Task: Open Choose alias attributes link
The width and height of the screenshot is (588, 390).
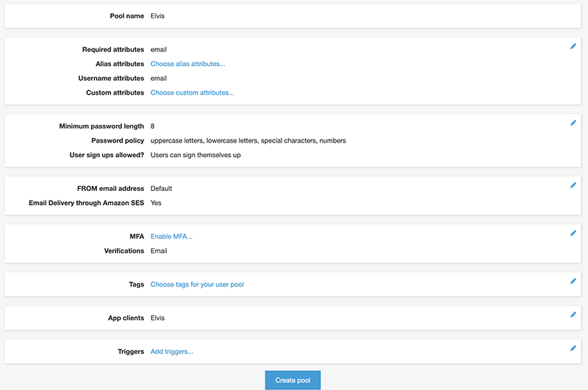Action: coord(188,64)
